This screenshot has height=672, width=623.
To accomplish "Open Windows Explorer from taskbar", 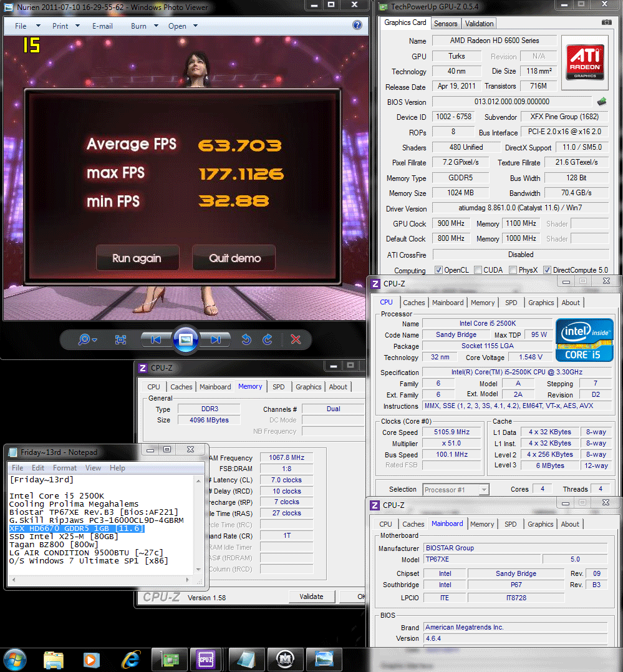I will click(54, 660).
